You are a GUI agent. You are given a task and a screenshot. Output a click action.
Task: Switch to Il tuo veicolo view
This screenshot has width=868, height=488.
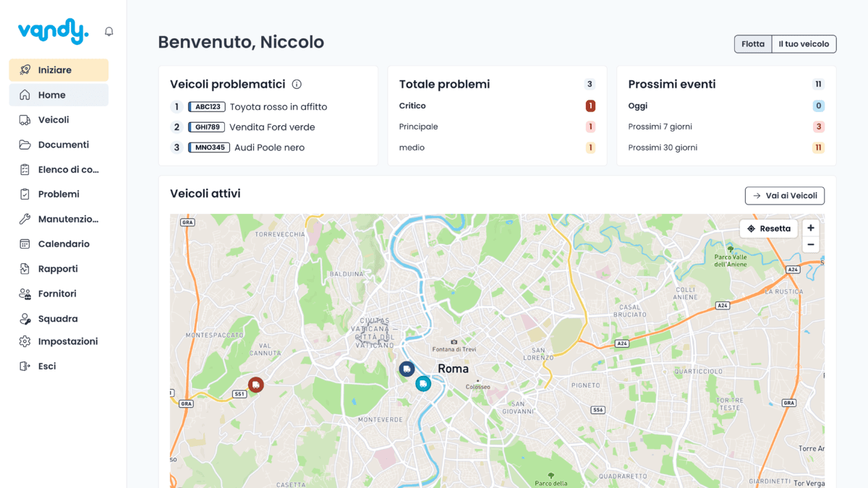point(804,44)
